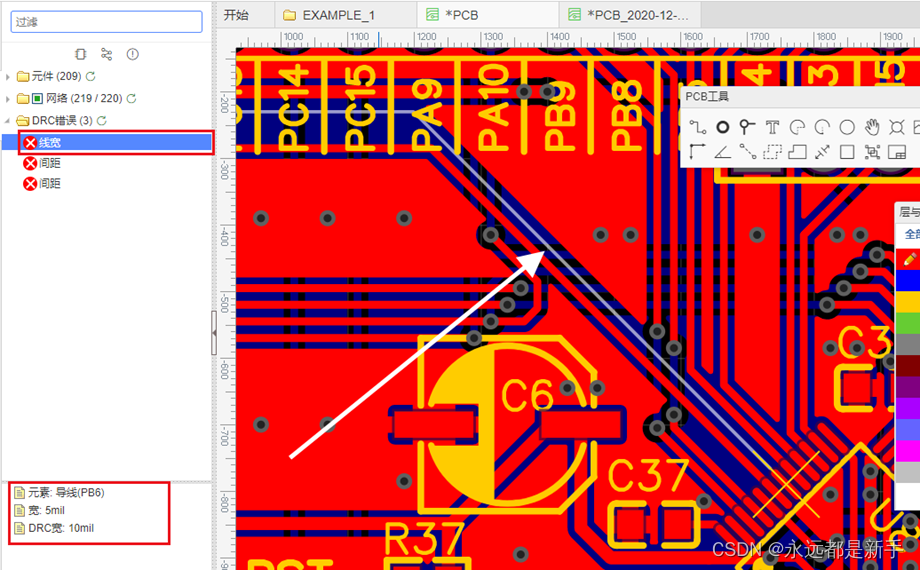Switch to the *PCB tab
The width and height of the screenshot is (920, 570).
pyautogui.click(x=488, y=15)
